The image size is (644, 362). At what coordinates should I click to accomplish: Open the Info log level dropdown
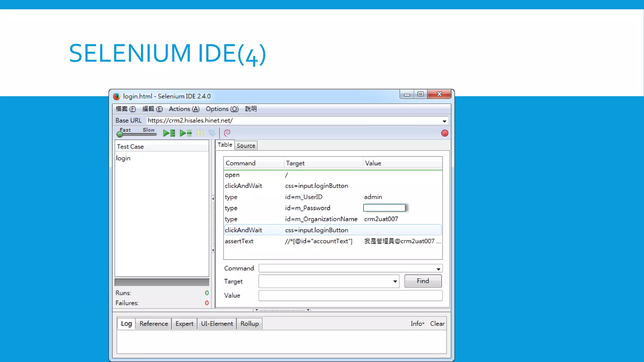point(418,324)
